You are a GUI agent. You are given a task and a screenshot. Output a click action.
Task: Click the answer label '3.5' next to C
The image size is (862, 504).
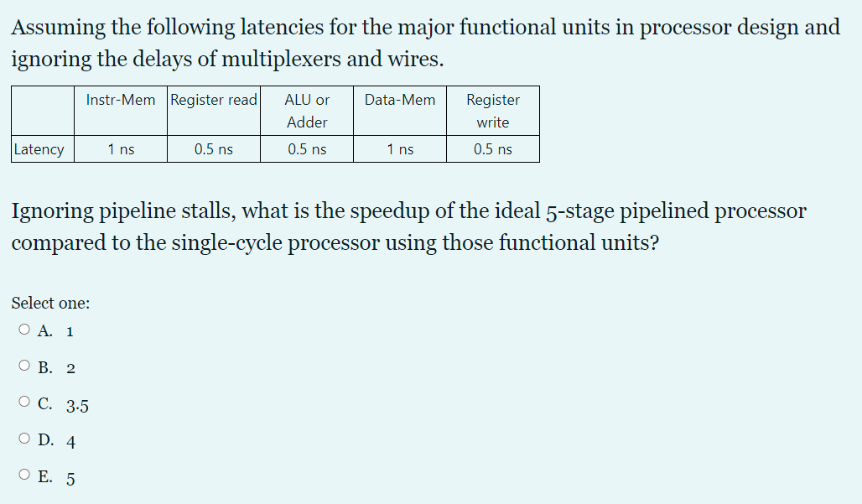coord(77,405)
